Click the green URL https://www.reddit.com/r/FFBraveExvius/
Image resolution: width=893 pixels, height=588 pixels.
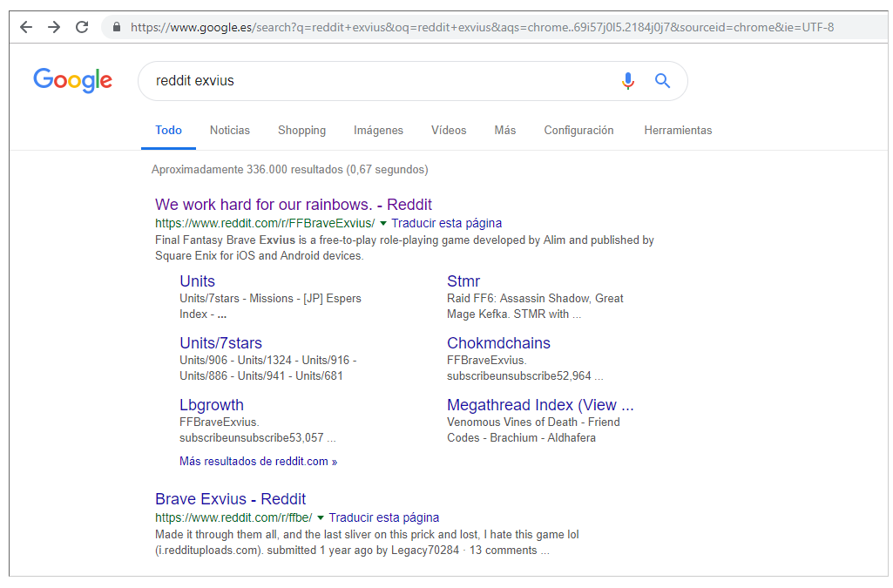coord(265,223)
